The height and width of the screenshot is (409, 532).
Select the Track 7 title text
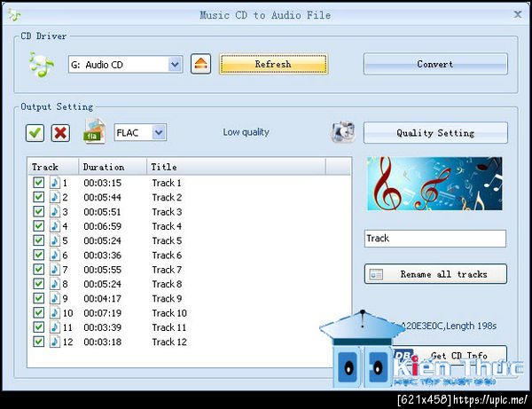point(167,270)
